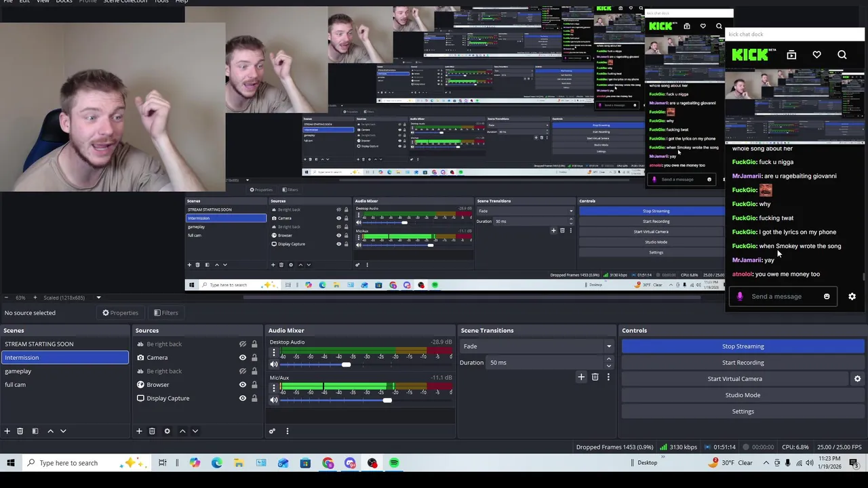Open source Filters button
This screenshot has height=488, width=868.
click(165, 312)
